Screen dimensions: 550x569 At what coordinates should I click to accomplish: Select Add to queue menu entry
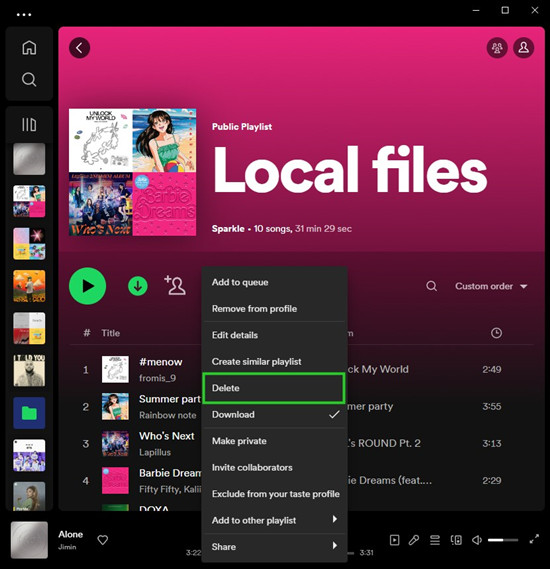275,282
